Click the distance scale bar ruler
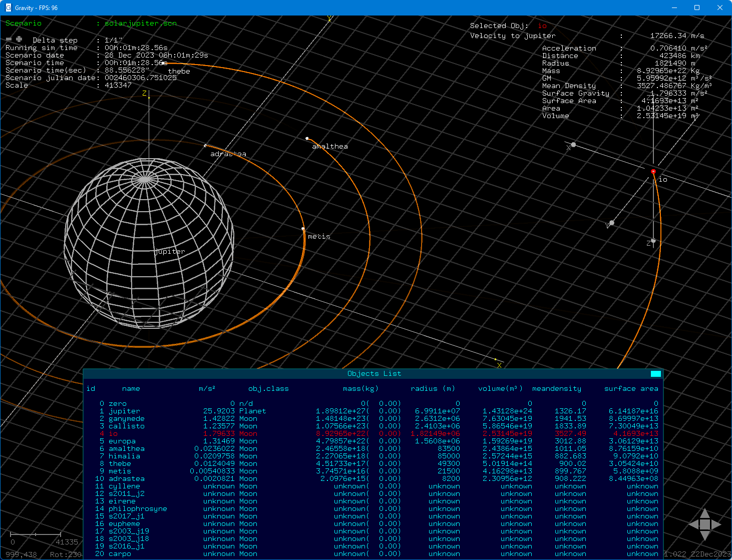Viewport: 732px width, 560px height. point(36,535)
